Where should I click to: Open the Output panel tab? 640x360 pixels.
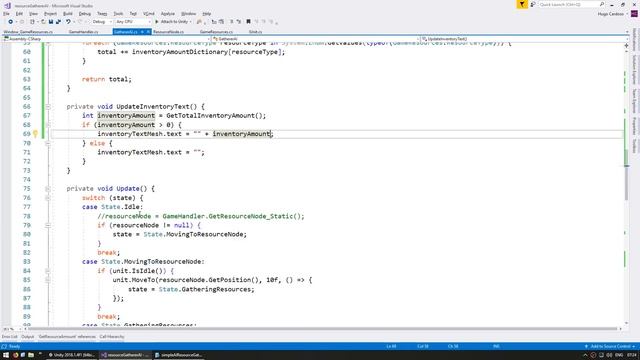click(x=27, y=337)
